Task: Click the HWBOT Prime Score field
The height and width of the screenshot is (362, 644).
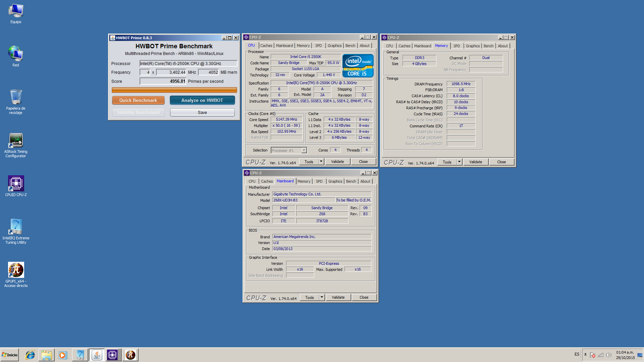Action: click(x=163, y=81)
